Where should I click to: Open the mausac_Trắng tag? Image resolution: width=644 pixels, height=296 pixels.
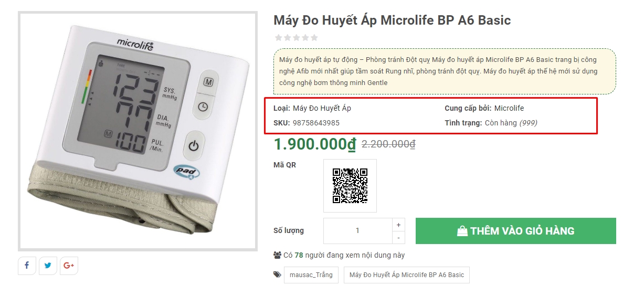(311, 275)
